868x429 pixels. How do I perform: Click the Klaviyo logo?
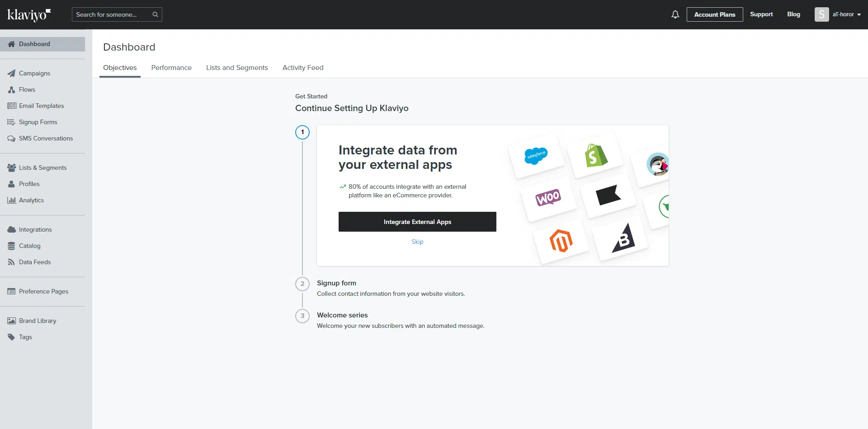[x=29, y=15]
